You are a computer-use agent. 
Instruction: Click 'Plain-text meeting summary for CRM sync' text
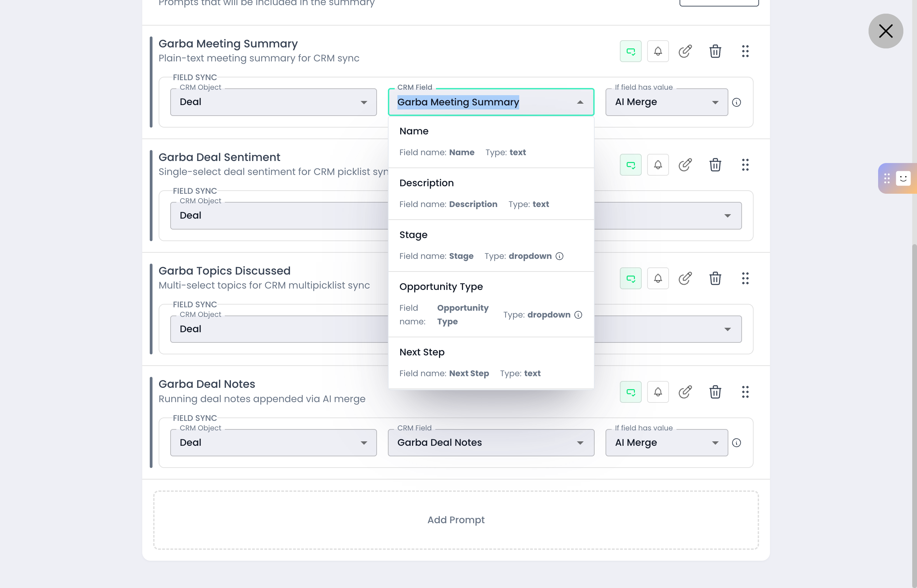pyautogui.click(x=259, y=58)
